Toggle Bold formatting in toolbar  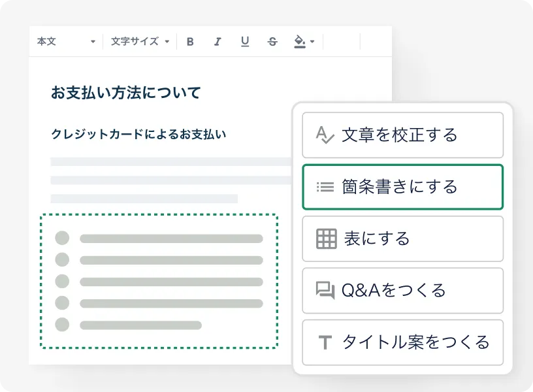click(190, 42)
